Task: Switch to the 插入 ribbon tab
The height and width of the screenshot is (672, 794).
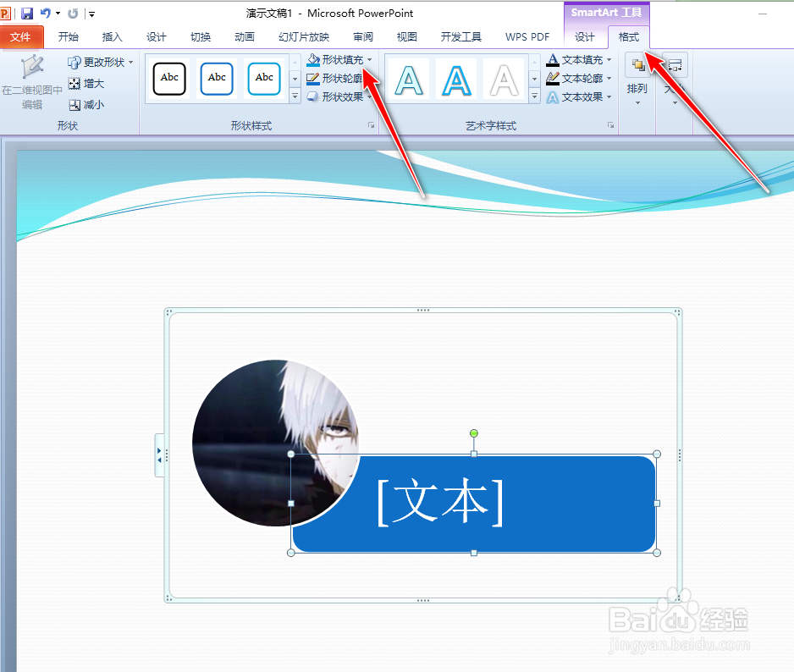Action: pyautogui.click(x=112, y=37)
